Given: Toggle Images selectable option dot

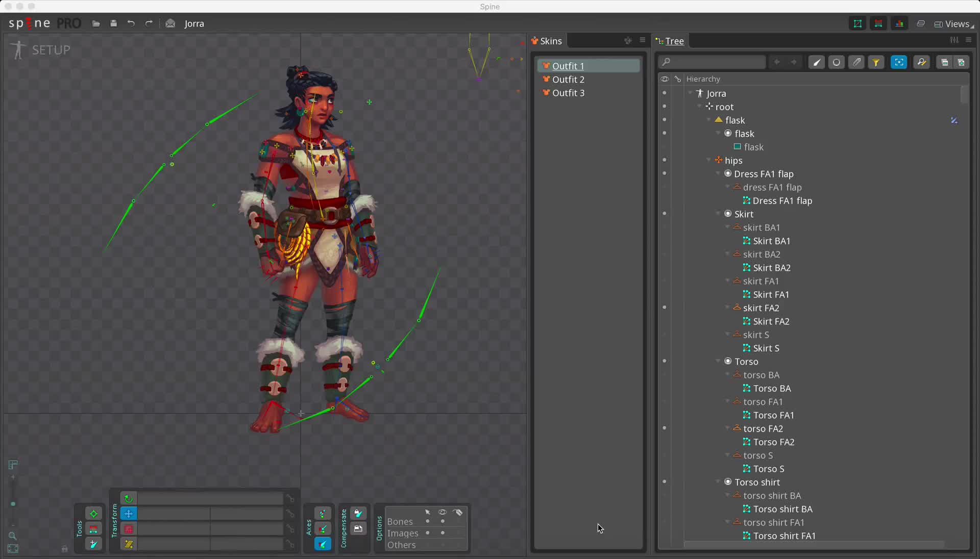Looking at the screenshot, I should click(x=428, y=533).
